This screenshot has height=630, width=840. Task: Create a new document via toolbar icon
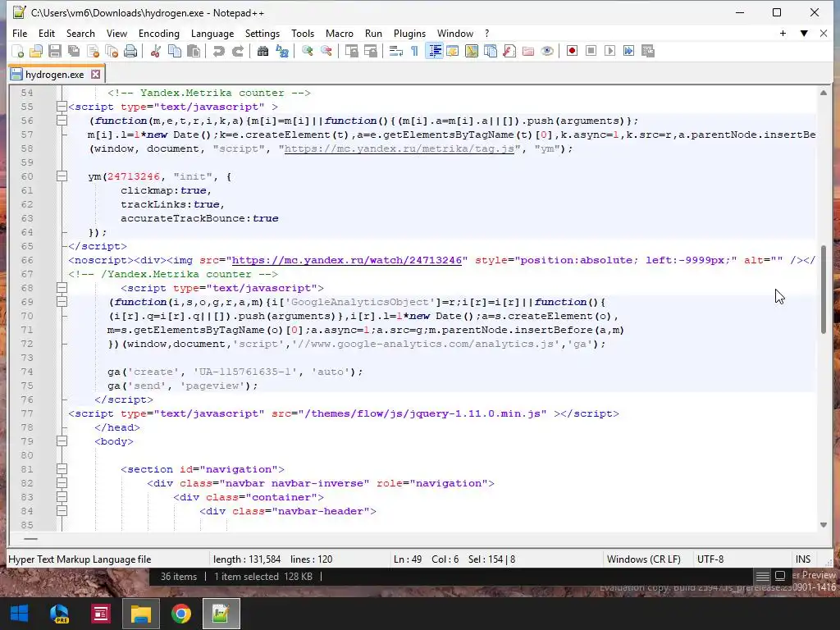click(18, 51)
